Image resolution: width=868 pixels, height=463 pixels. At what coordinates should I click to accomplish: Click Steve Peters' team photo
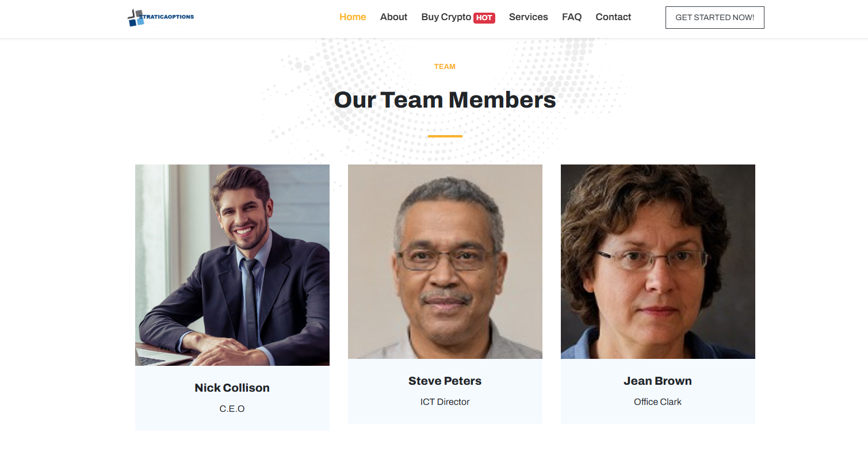point(445,262)
